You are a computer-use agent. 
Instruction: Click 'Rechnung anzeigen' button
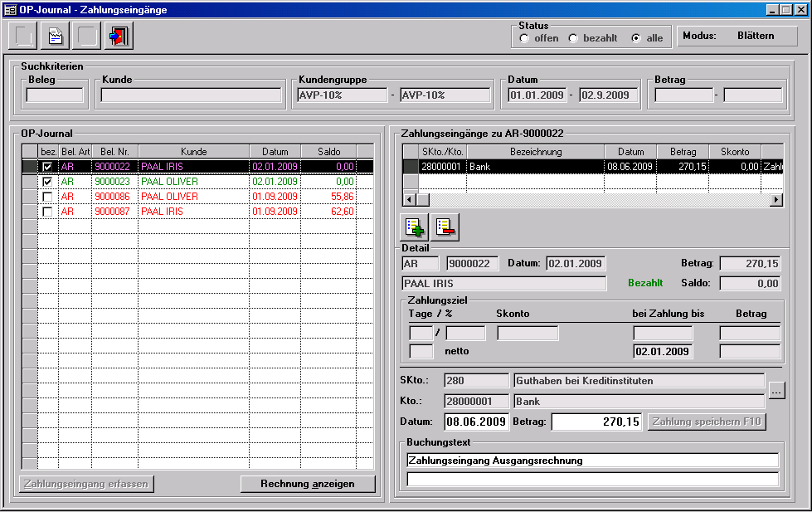(x=308, y=484)
